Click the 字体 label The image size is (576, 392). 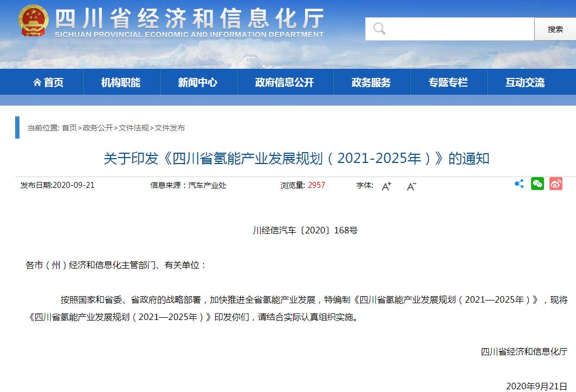[365, 185]
